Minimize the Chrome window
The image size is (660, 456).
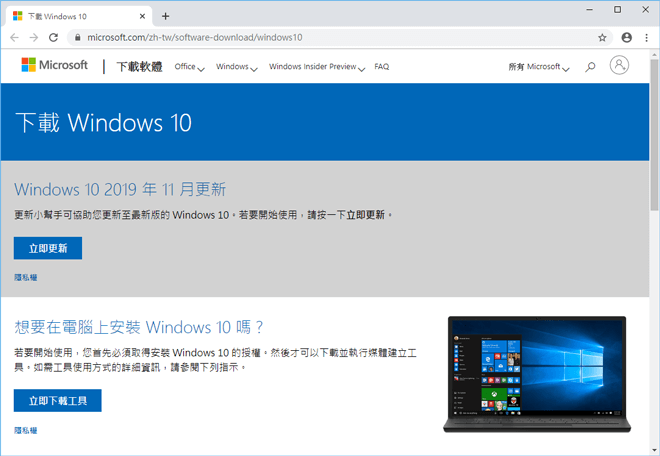tap(590, 9)
